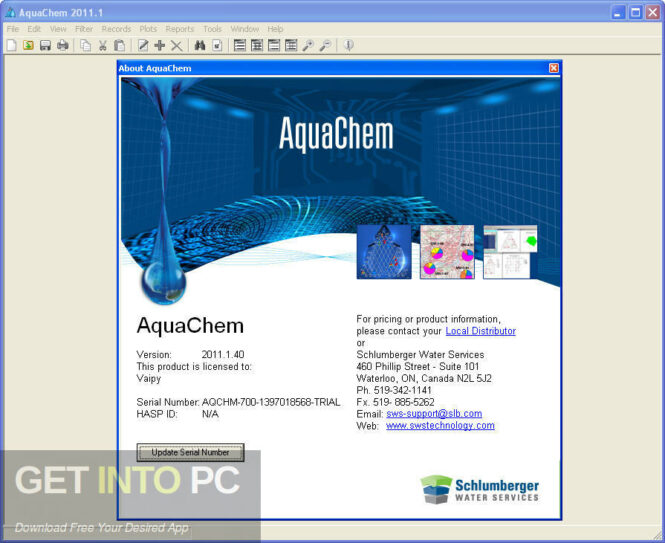
Task: Paste using the clipboard icon
Action: click(120, 45)
